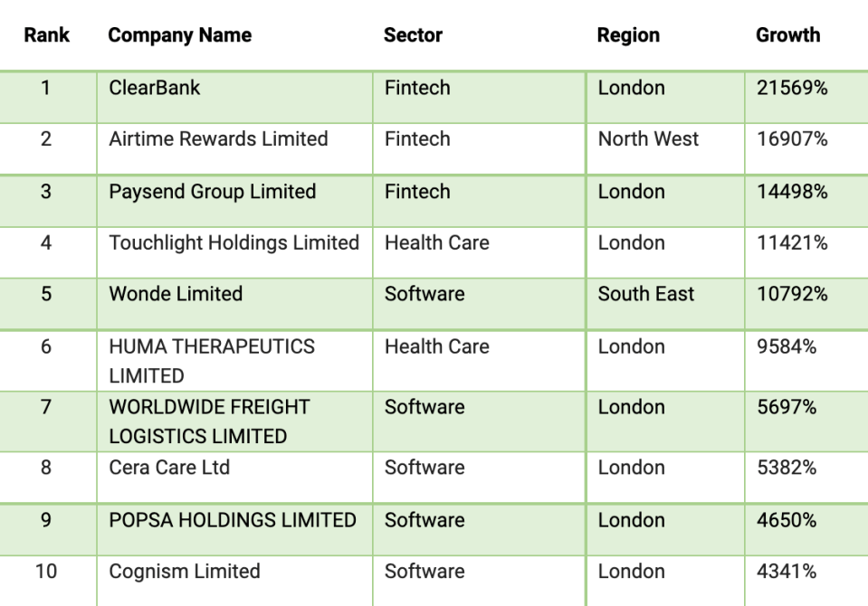
Task: Click the WORLDWIDE FREIGHT LOGISTICS LIMITED cell
Action: pos(209,421)
